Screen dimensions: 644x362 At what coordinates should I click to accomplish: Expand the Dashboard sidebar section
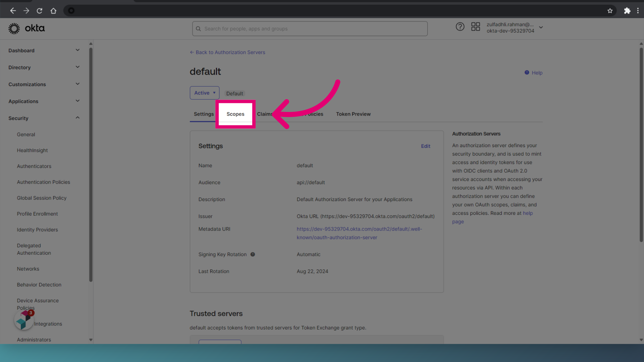point(44,50)
